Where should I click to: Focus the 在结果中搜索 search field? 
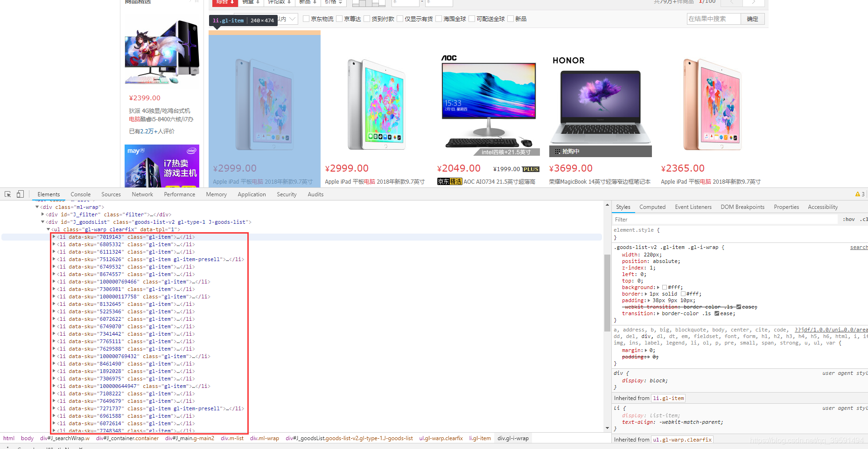714,19
